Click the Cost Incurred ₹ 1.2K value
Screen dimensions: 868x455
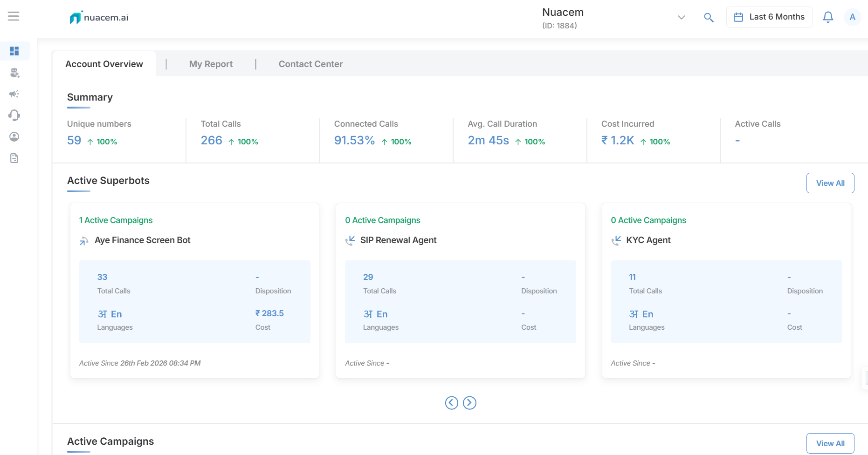coord(618,140)
